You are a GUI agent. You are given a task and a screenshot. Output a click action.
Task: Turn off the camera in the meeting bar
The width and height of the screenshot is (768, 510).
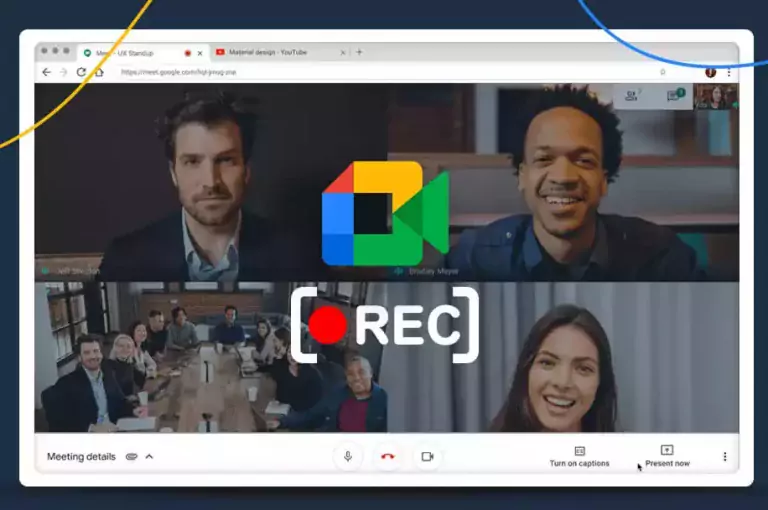427,457
